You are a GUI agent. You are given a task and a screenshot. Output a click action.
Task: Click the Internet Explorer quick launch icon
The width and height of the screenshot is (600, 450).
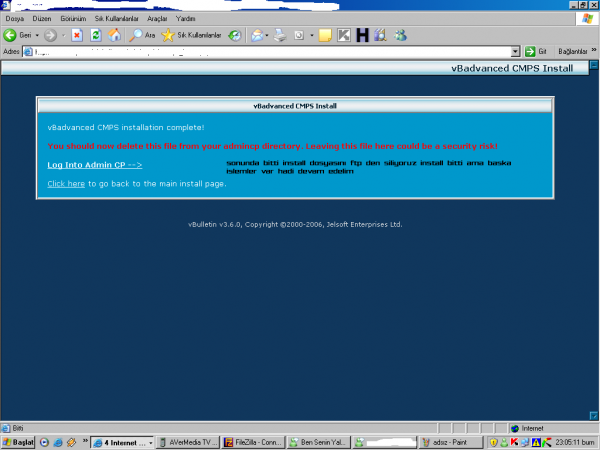(58, 442)
